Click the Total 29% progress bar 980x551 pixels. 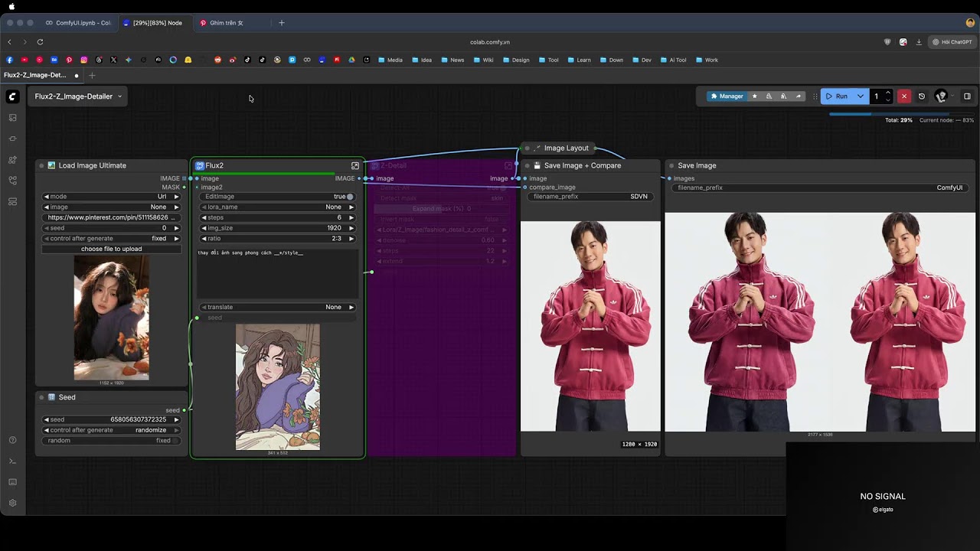point(901,114)
